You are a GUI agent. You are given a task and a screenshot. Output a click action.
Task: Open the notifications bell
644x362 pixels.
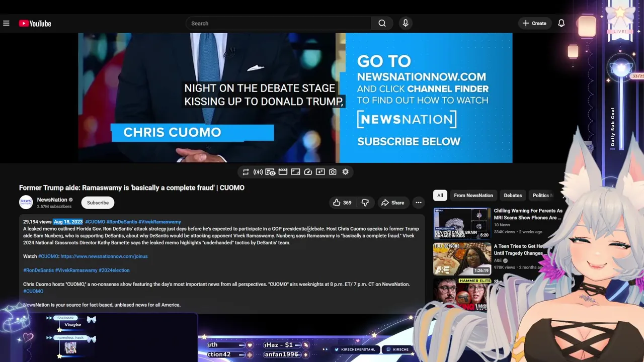point(561,23)
